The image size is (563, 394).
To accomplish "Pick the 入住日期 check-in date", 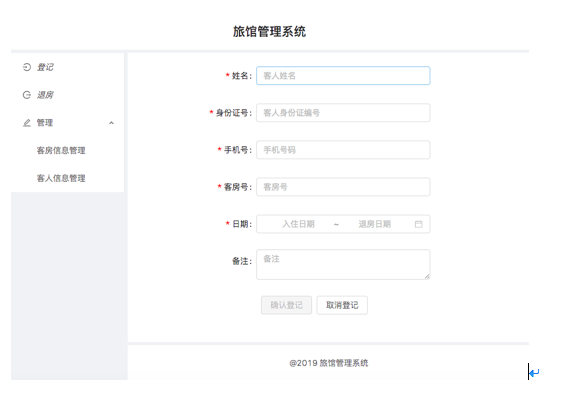I will tap(298, 224).
